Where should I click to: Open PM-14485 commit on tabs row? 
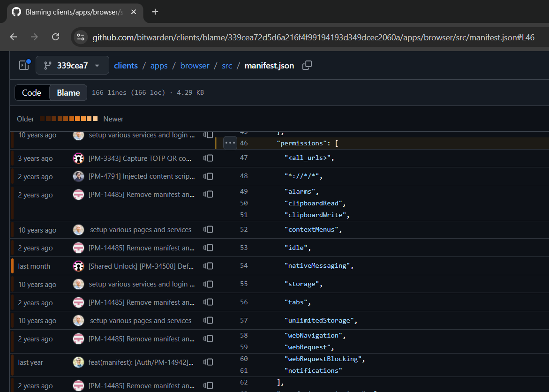pyautogui.click(x=142, y=302)
